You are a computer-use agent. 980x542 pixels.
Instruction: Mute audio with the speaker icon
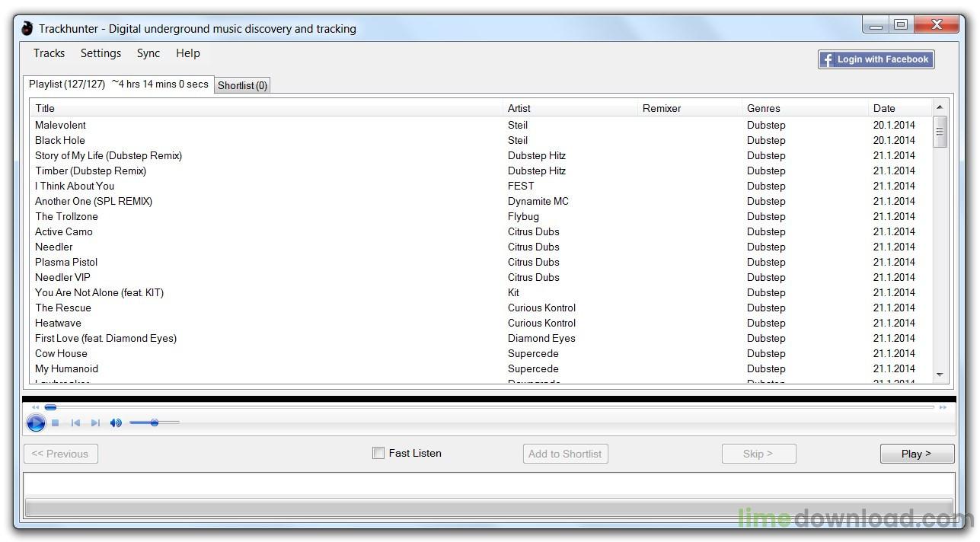pyautogui.click(x=116, y=422)
